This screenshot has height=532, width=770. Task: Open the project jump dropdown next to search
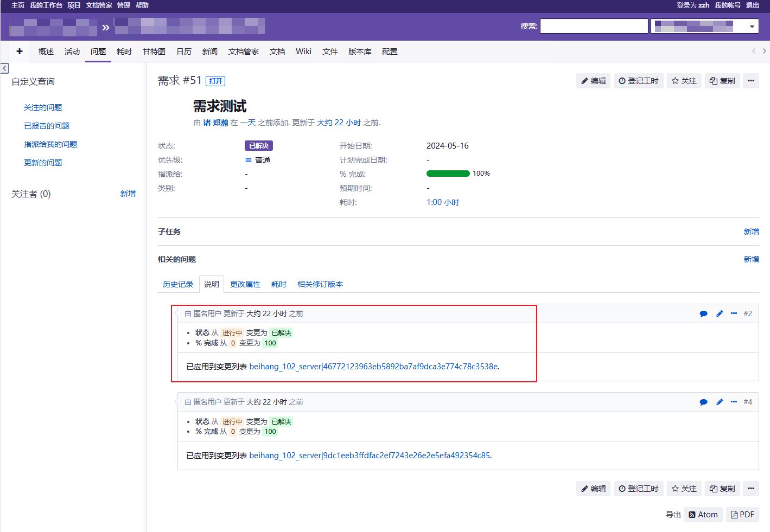704,26
